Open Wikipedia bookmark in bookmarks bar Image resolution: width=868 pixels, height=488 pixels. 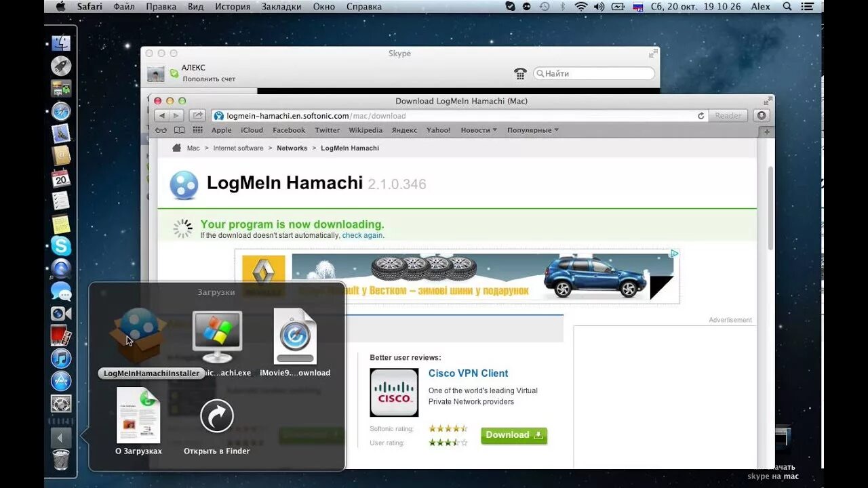point(366,130)
